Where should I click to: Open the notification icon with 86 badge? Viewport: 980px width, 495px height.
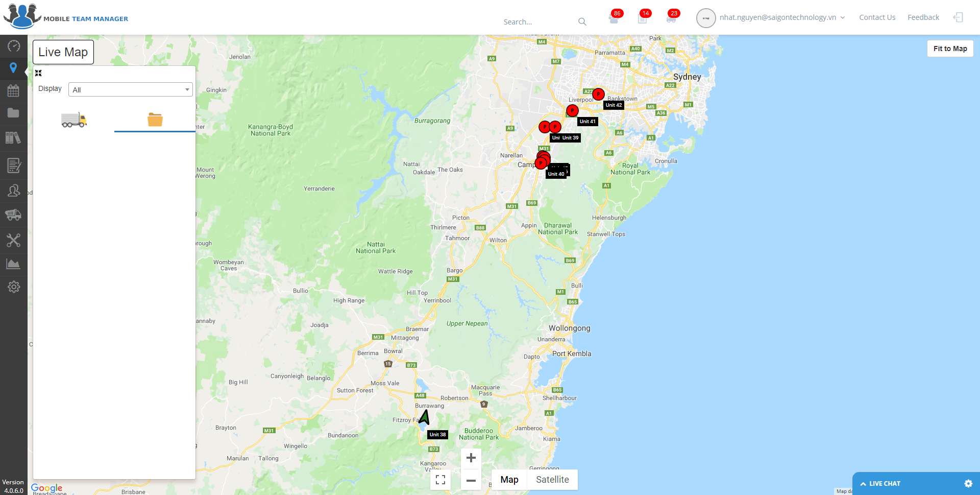[x=614, y=19]
